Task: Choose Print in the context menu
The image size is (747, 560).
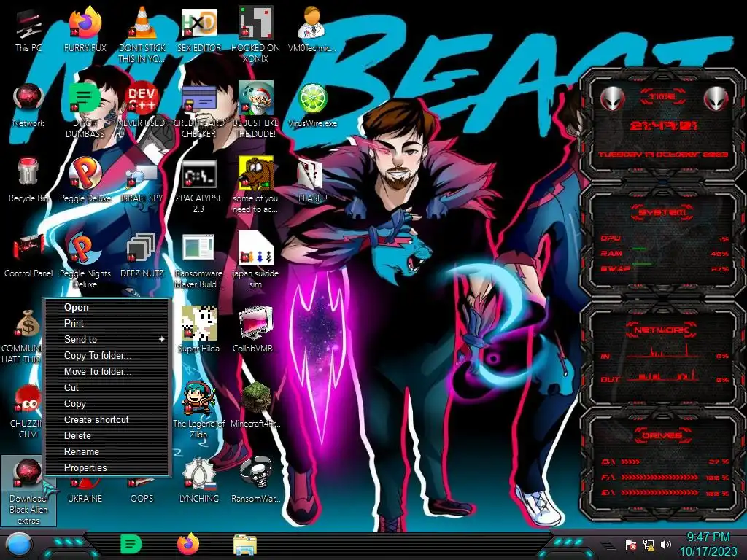Action: click(107, 323)
